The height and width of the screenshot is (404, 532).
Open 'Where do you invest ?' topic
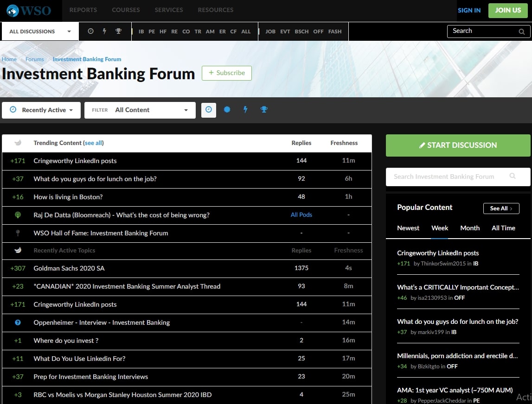click(x=66, y=341)
